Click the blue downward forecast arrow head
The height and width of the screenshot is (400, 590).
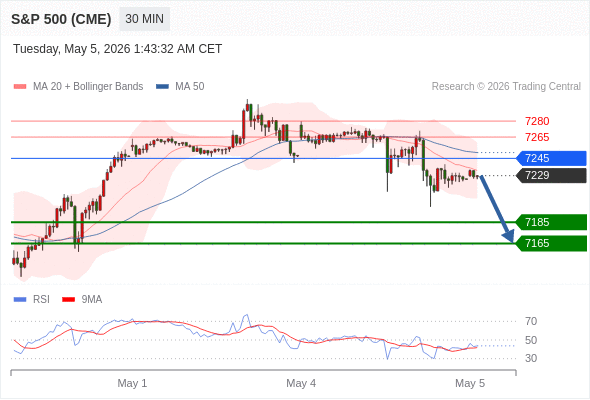click(x=509, y=237)
